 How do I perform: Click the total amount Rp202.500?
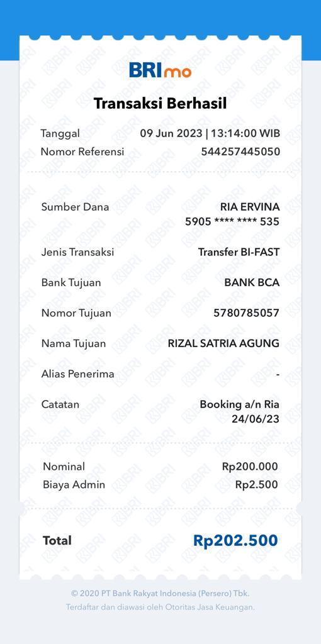pos(235,540)
